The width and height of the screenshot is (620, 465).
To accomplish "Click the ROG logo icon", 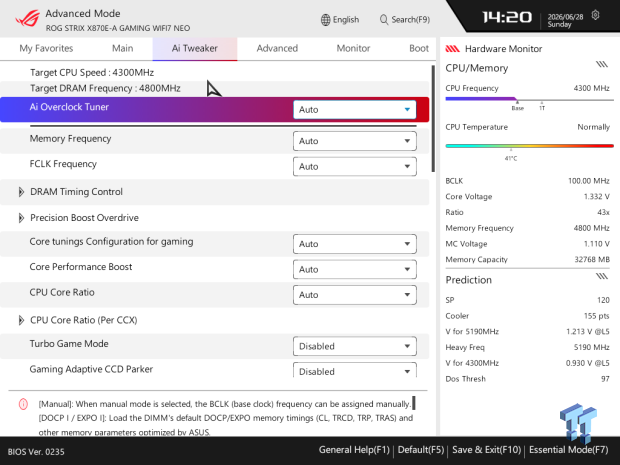I will pyautogui.click(x=28, y=18).
